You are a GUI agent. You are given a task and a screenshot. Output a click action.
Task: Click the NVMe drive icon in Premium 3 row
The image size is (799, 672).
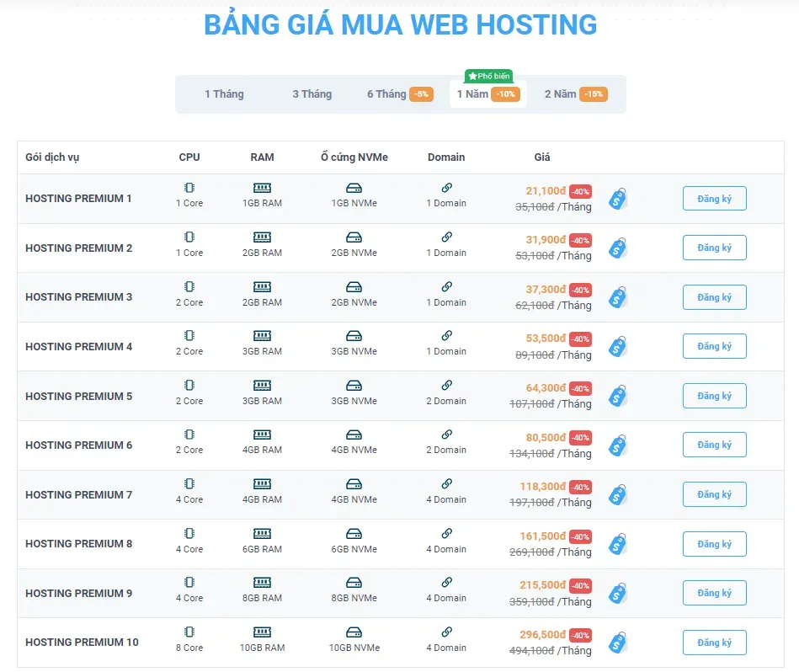[x=354, y=287]
